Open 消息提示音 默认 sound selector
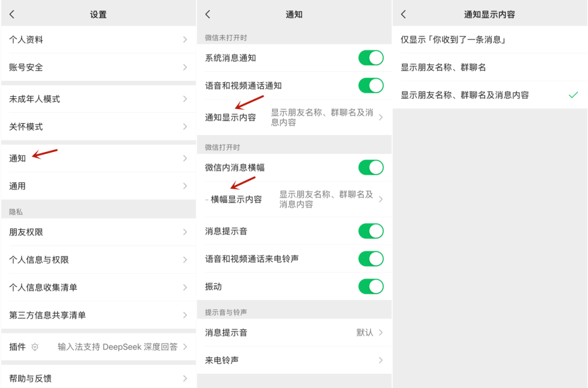The image size is (588, 388). tap(294, 332)
